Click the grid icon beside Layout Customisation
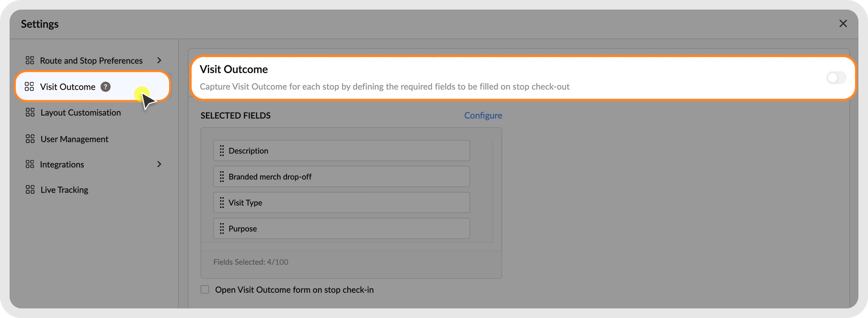This screenshot has width=868, height=318. (x=30, y=113)
